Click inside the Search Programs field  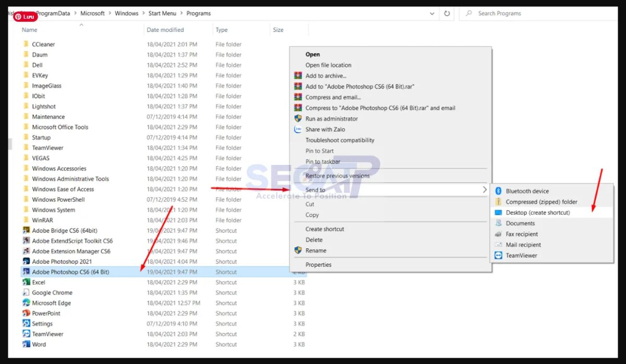point(501,13)
